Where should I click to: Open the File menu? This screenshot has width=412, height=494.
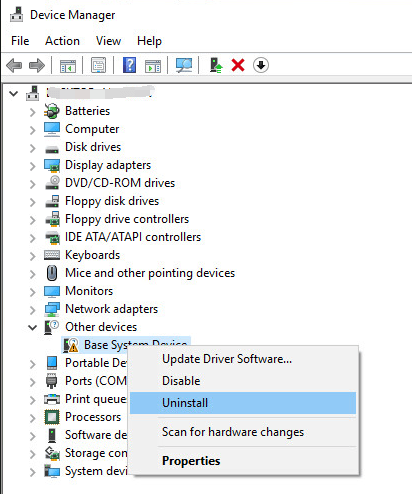tap(20, 41)
